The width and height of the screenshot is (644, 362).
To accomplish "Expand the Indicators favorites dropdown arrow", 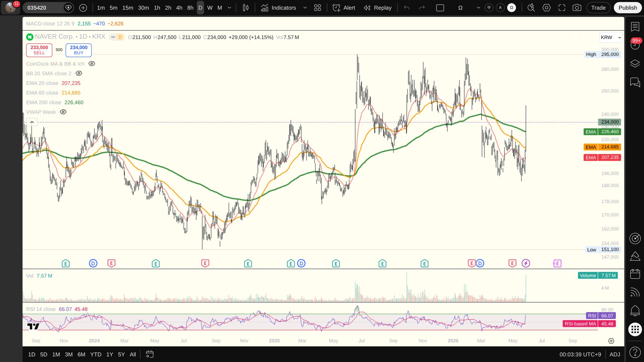I will point(305,8).
